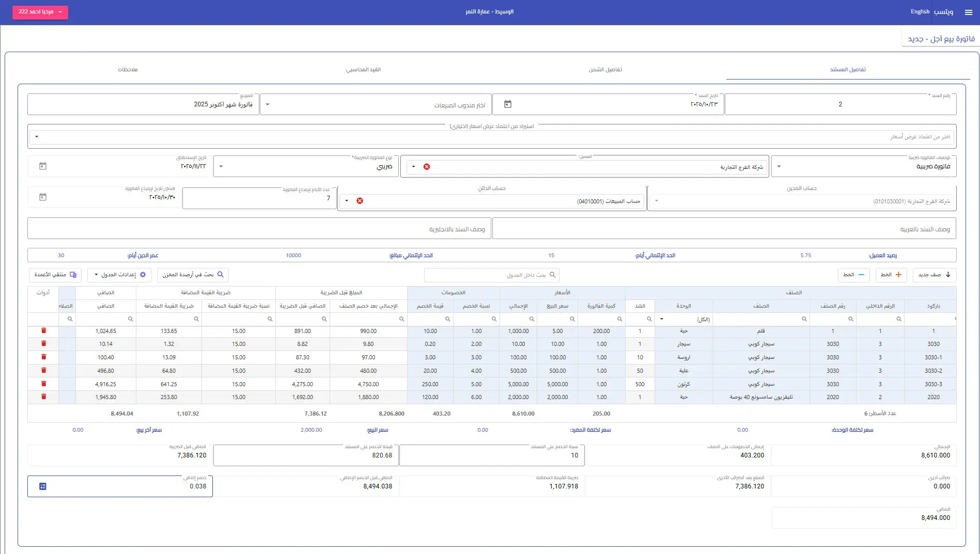Open the hamburger main menu
Screen dimensions: 980x554
point(968,12)
